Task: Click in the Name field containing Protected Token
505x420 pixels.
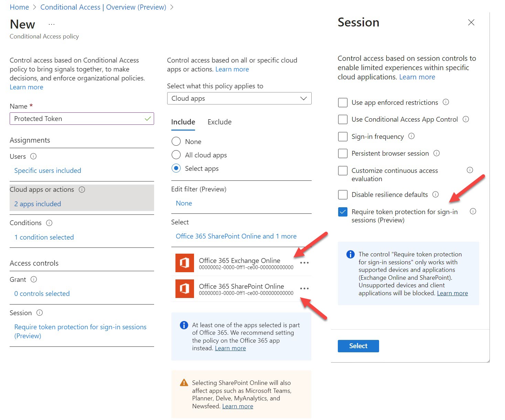Action: pos(82,119)
